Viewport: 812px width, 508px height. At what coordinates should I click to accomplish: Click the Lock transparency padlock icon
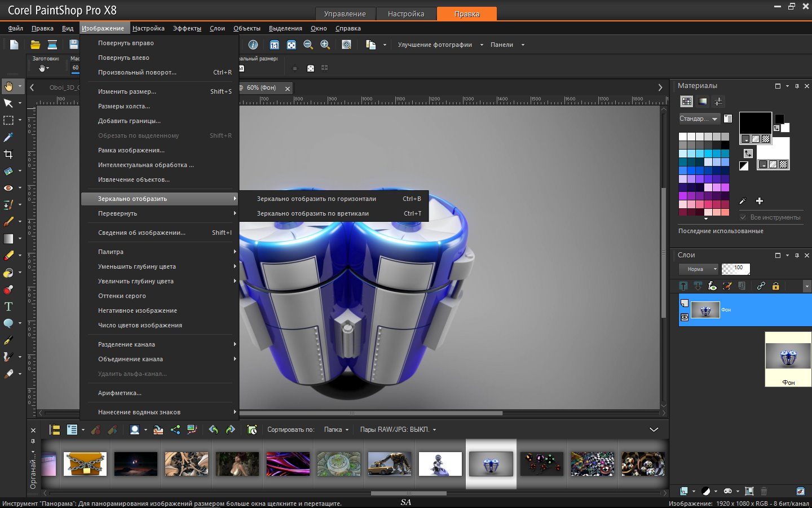click(x=775, y=286)
